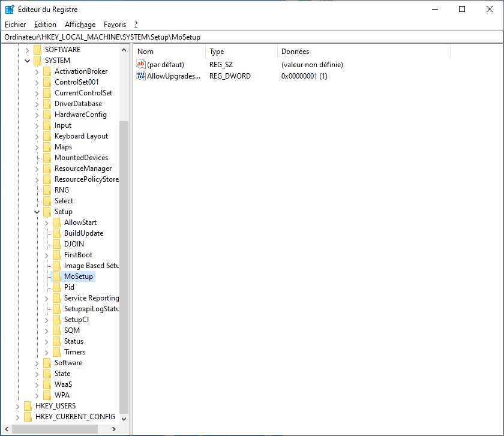
Task: Click the WaaS folder icon
Action: 47,384
